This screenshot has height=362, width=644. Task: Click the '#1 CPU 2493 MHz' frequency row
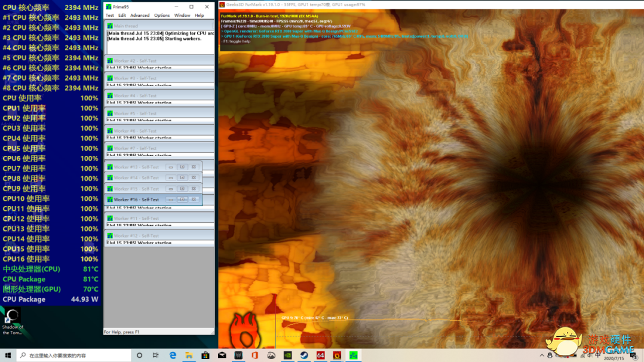click(51, 18)
